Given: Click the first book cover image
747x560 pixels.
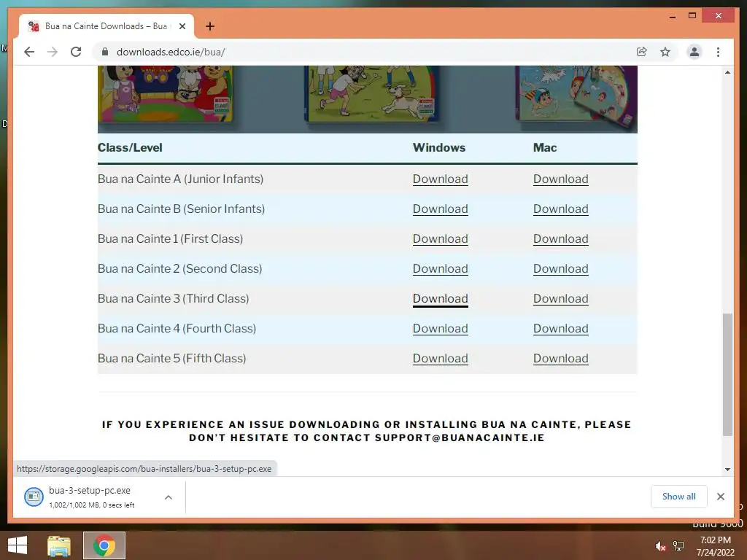Looking at the screenshot, I should click(166, 93).
